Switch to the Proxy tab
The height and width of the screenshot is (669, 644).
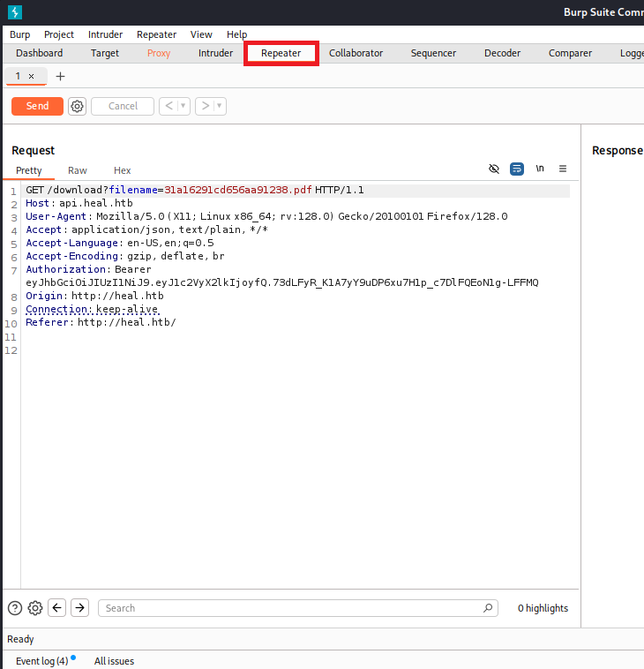click(x=159, y=53)
